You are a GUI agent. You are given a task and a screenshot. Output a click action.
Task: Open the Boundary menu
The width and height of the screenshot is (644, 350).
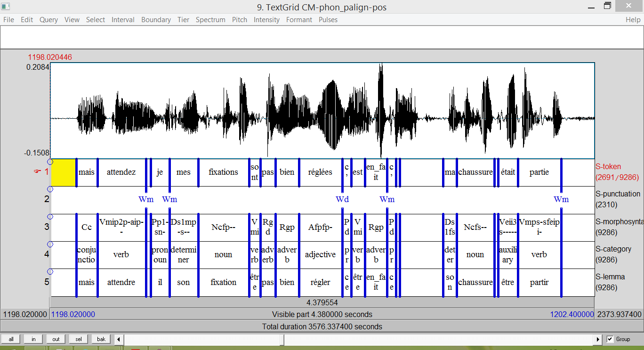(x=156, y=20)
